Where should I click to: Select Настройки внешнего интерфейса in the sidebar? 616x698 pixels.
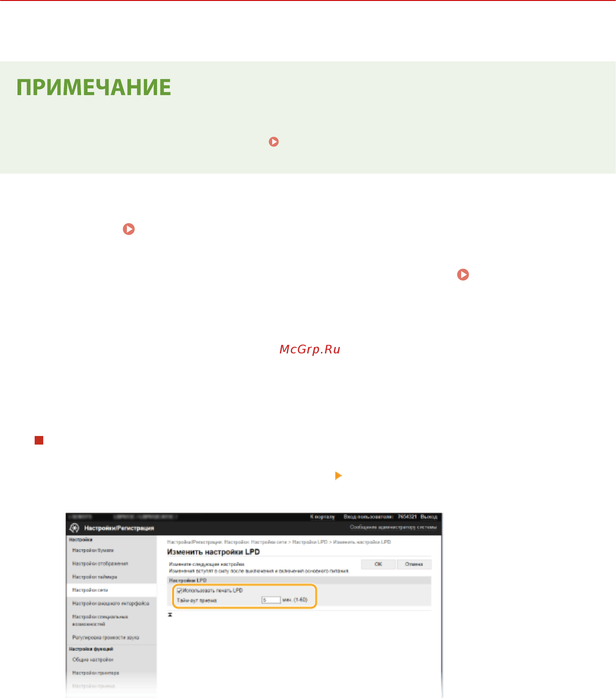pyautogui.click(x=111, y=604)
